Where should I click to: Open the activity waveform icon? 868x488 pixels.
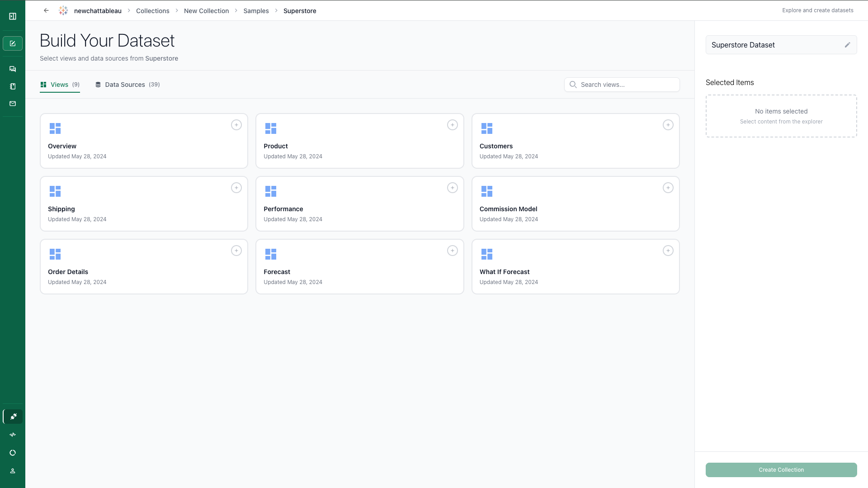(x=13, y=434)
